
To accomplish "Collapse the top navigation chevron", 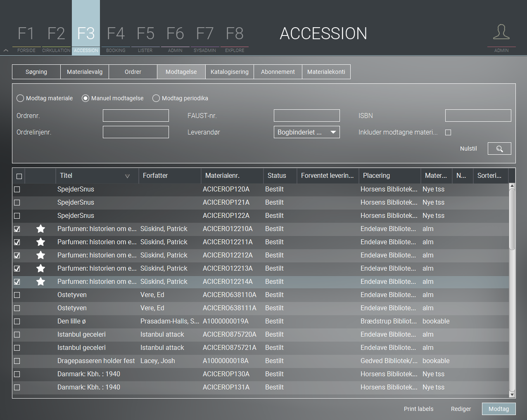I will (6, 50).
